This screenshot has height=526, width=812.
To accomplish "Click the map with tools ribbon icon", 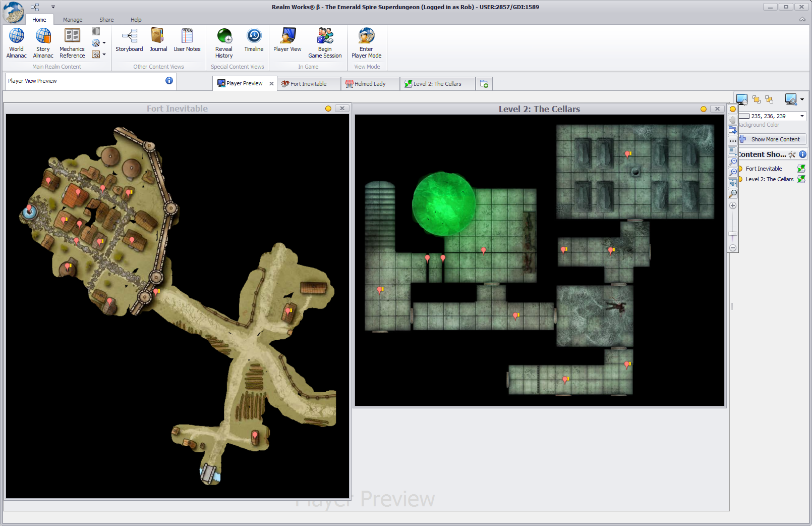I will (x=96, y=55).
